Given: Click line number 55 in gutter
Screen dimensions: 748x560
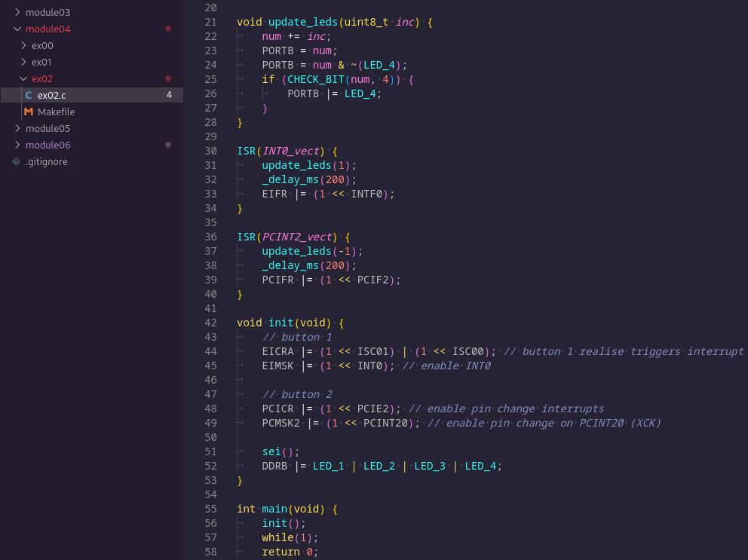Looking at the screenshot, I should pyautogui.click(x=210, y=509).
